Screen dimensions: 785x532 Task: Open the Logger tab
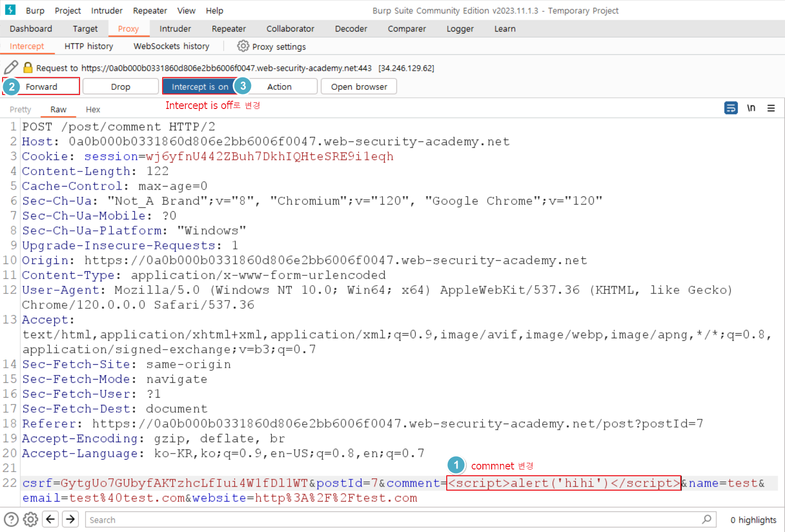(460, 28)
